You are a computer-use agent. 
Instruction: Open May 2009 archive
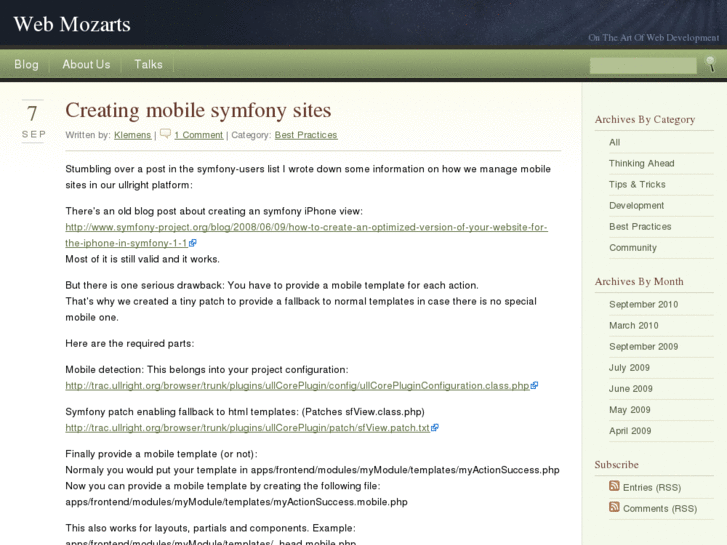630,410
